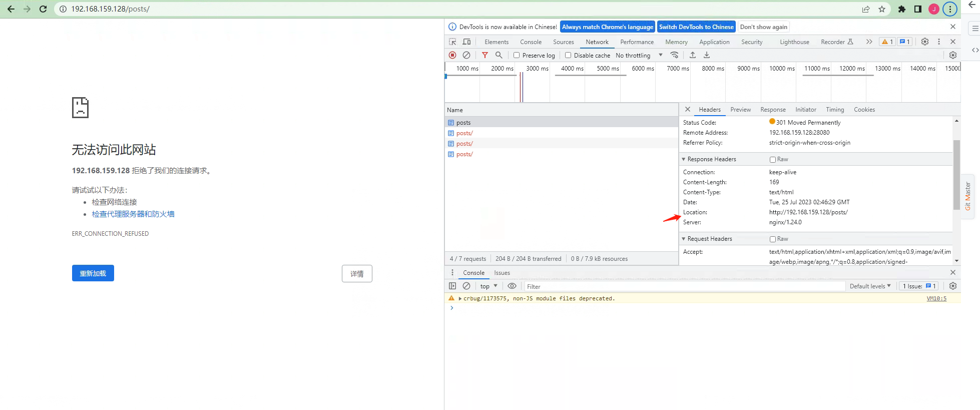Activate the inspect element picker
Image resolution: width=980 pixels, height=410 pixels.
[452, 42]
